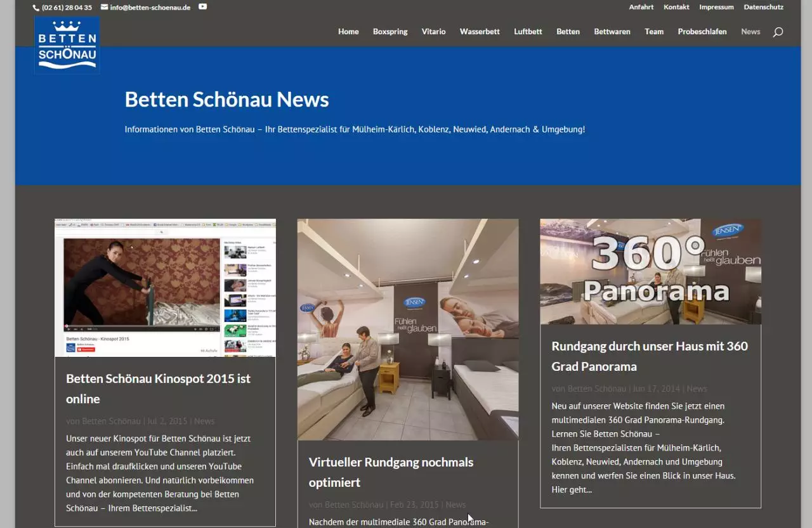
Task: Click phone number (02 61) 28 04 35
Action: 67,8
